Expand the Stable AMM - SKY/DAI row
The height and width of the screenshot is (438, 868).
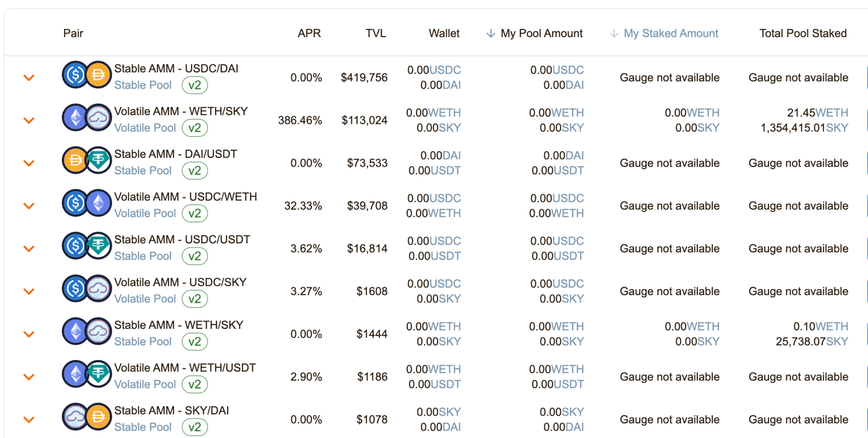coord(29,419)
